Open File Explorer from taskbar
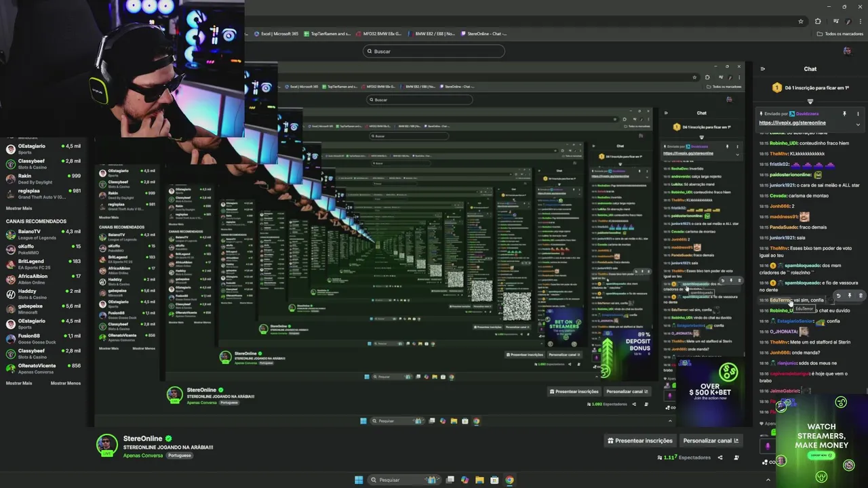Viewport: 868px width, 488px height. [479, 480]
